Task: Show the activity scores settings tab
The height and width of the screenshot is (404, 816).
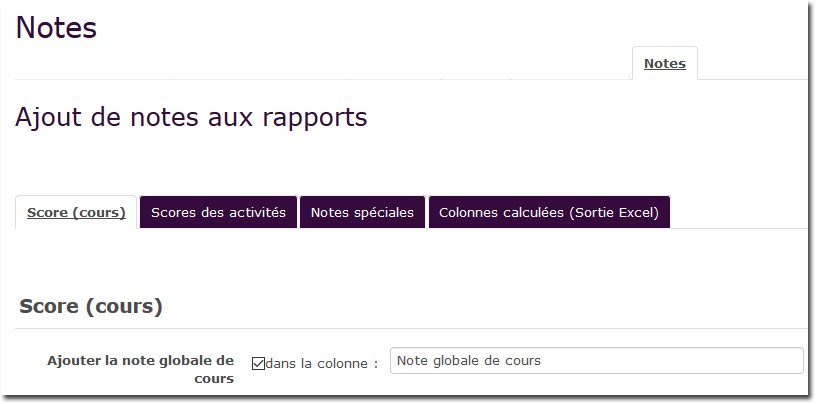Action: click(x=218, y=212)
